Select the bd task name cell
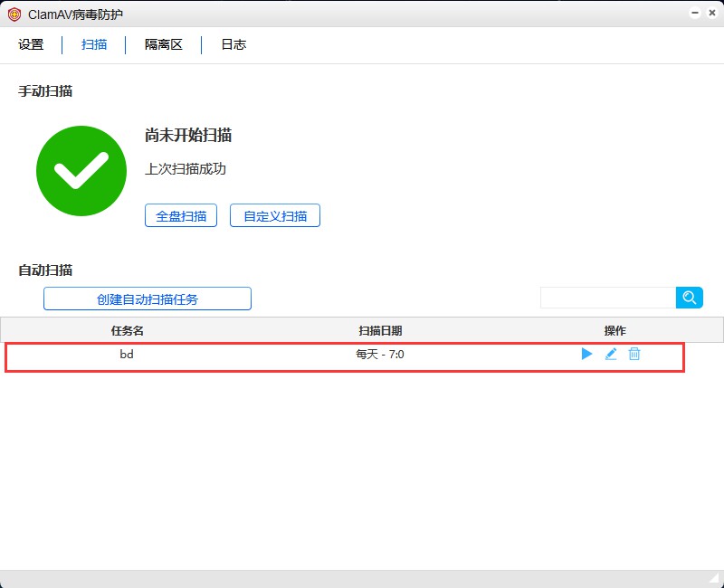The width and height of the screenshot is (724, 588). (127, 355)
